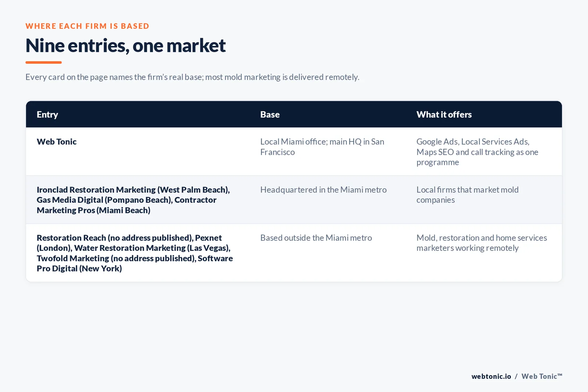Click the subtitle sentence about real base
Image resolution: width=588 pixels, height=392 pixels.
(192, 77)
